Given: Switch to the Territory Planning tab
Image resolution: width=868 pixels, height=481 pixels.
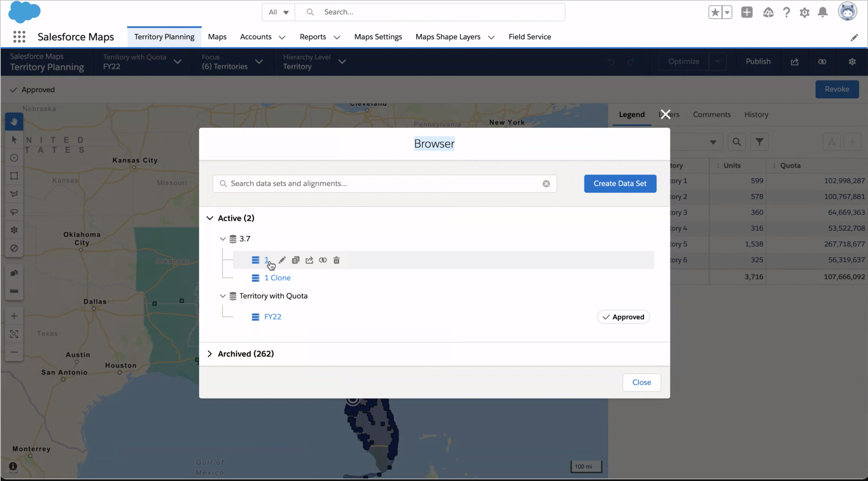Looking at the screenshot, I should [x=164, y=37].
